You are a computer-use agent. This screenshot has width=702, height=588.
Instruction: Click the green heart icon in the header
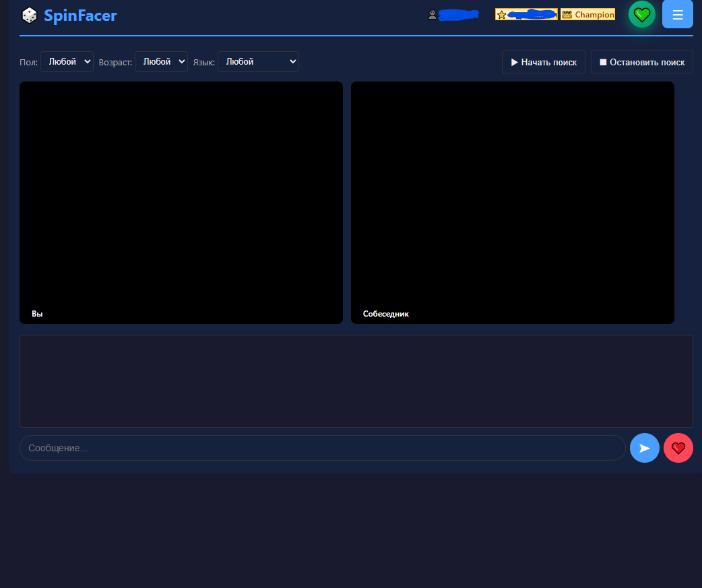click(641, 14)
